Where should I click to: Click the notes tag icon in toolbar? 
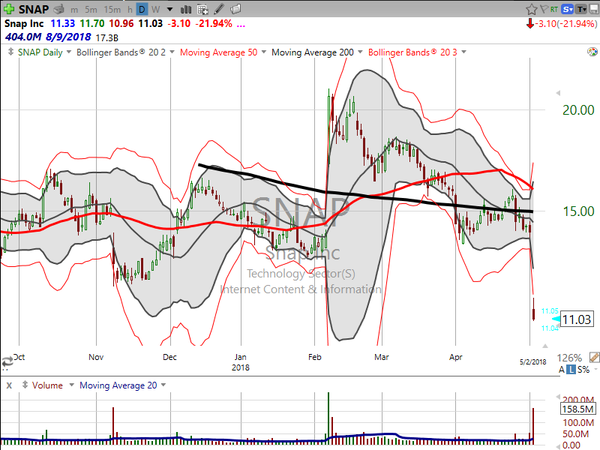click(236, 9)
